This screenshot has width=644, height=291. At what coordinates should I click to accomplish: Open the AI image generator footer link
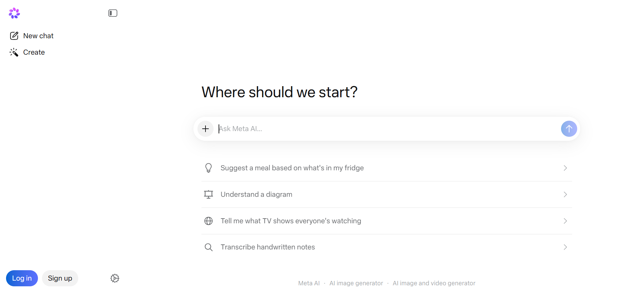356,283
